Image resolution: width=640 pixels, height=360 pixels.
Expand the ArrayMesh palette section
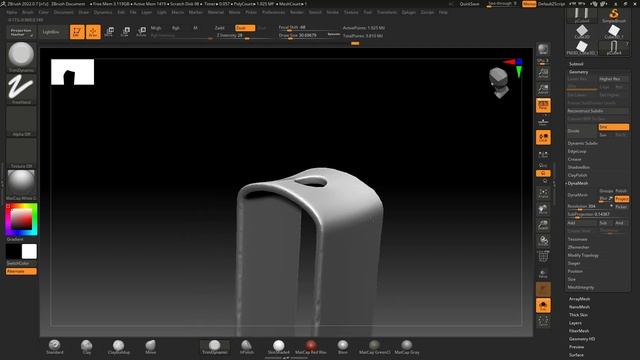pyautogui.click(x=579, y=299)
